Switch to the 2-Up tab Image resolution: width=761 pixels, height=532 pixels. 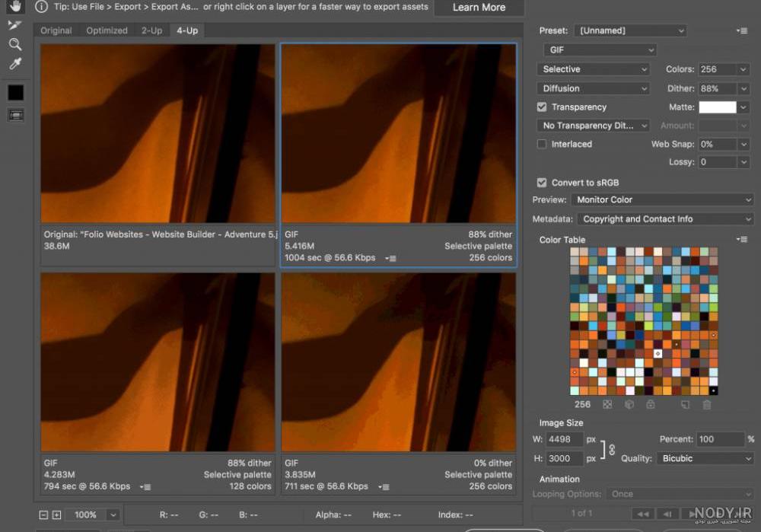[151, 30]
